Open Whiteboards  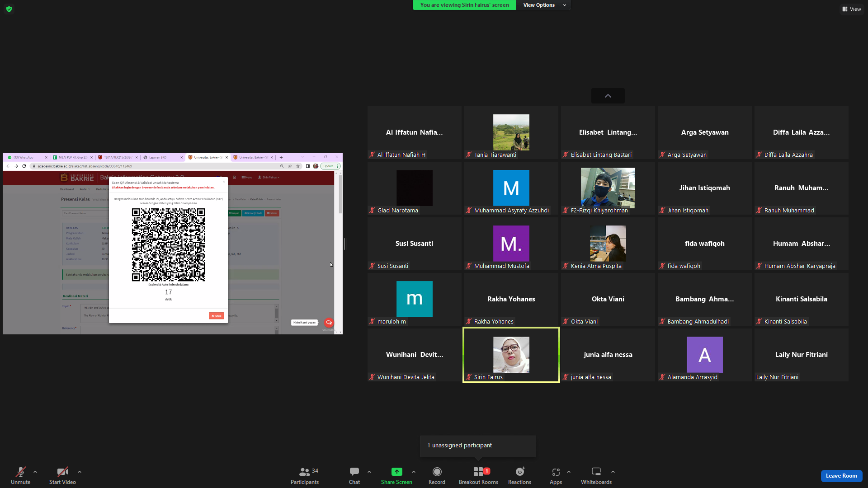[x=596, y=476]
